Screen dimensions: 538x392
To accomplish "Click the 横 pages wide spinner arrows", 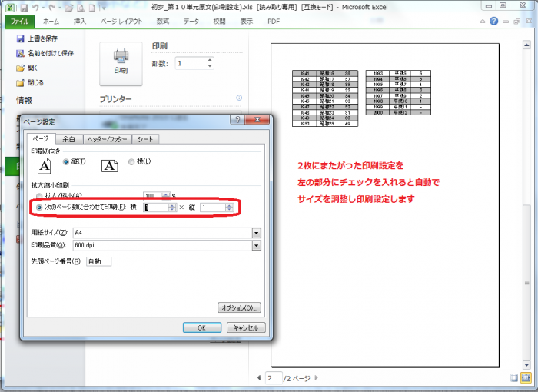I will 172,208.
